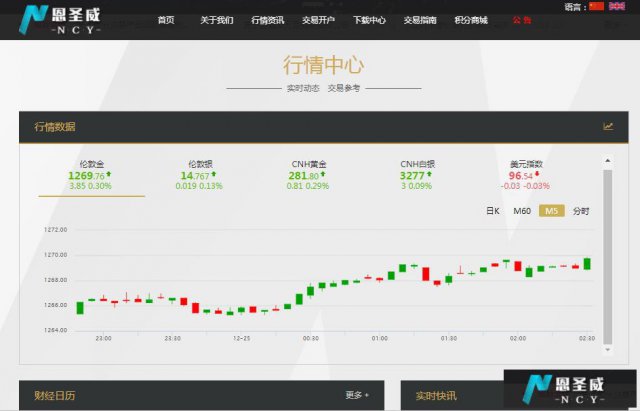
Task: Click the red 公告 link
Action: pyautogui.click(x=522, y=20)
